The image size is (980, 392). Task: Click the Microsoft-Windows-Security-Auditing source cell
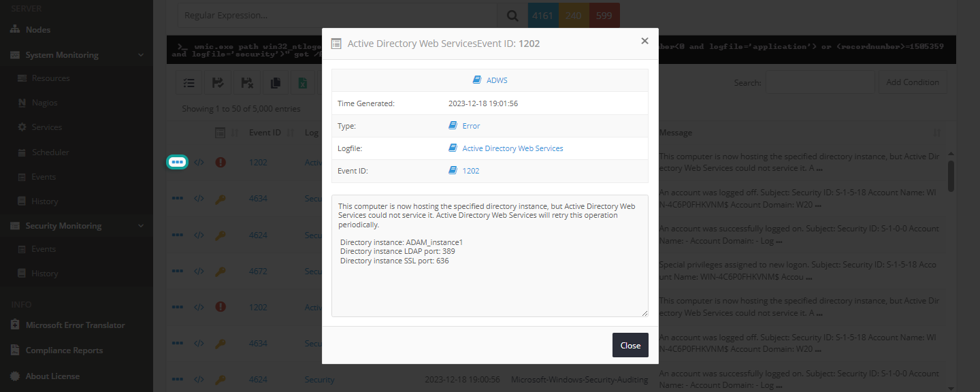[x=579, y=380]
